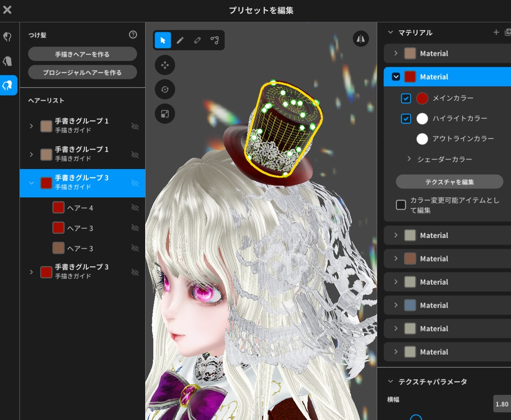Expand the シェーダーカラー section
Image resolution: width=511 pixels, height=420 pixels.
409,159
